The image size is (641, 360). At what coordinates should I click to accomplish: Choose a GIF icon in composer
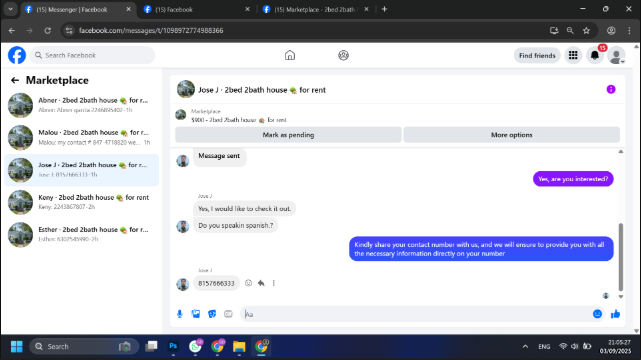[x=228, y=314]
